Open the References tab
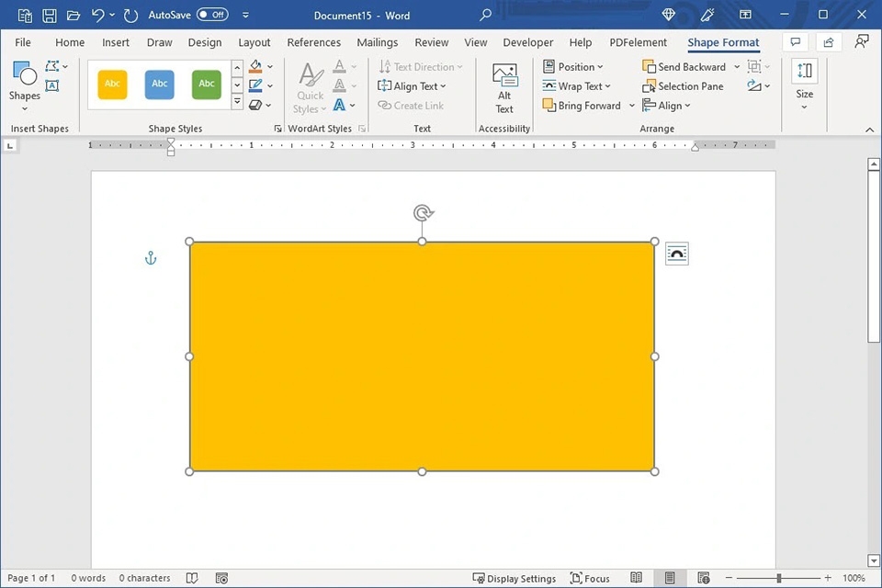Image resolution: width=882 pixels, height=588 pixels. [x=313, y=42]
